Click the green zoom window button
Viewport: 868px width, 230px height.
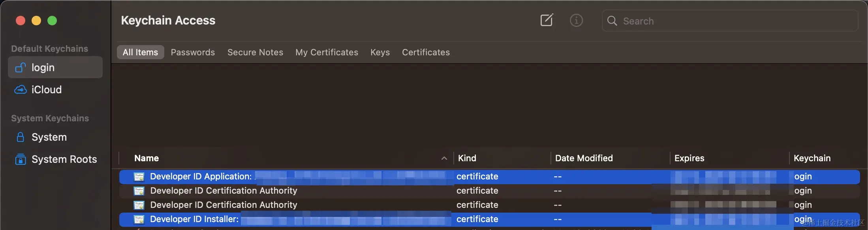coord(52,21)
